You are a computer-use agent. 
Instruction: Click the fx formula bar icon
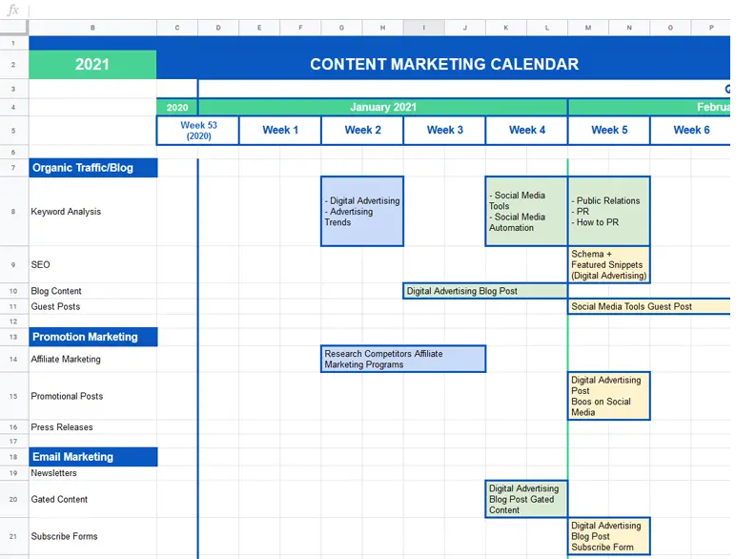(12, 10)
